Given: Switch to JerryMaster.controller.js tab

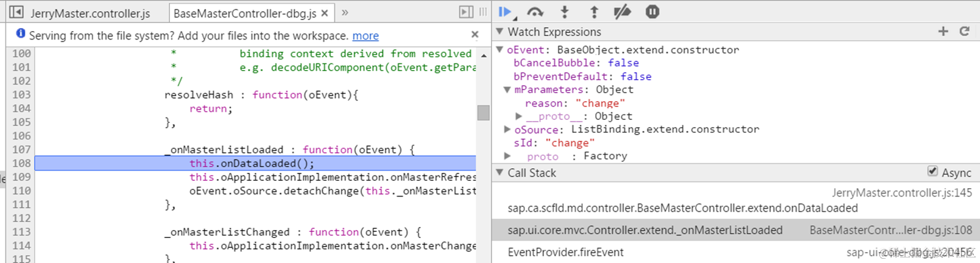Looking at the screenshot, I should [90, 13].
